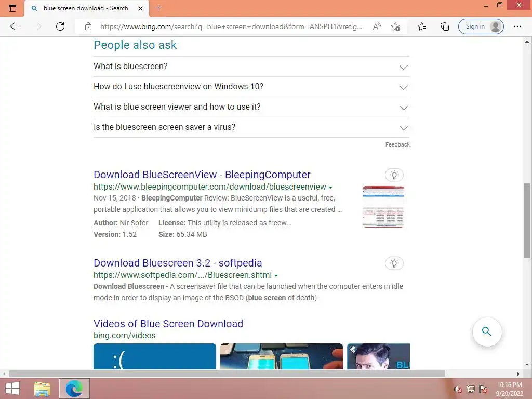Click the muted volume tray icon
Screen dimensions: 532x399
click(x=458, y=389)
